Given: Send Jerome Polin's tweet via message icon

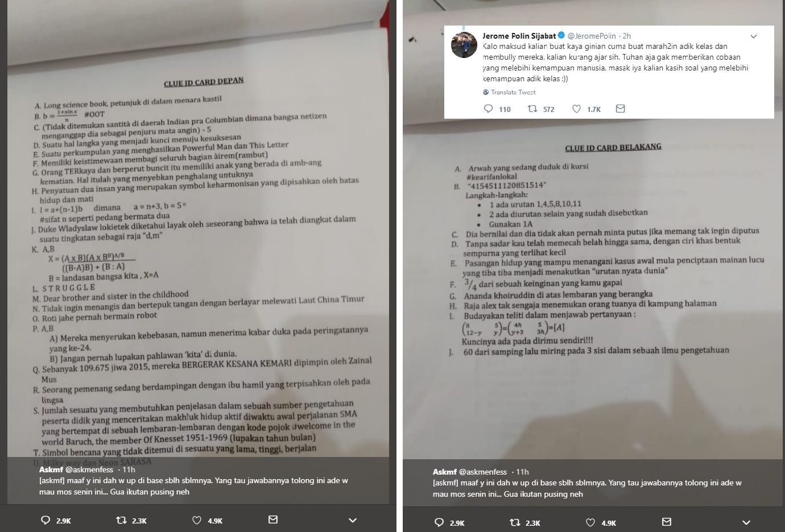Looking at the screenshot, I should [x=621, y=109].
